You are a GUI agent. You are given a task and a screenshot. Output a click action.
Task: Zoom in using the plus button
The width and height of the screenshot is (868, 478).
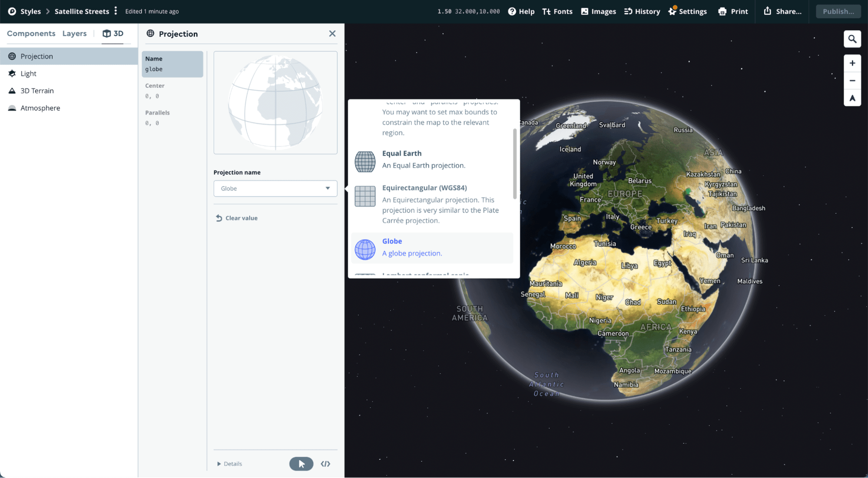pos(852,63)
